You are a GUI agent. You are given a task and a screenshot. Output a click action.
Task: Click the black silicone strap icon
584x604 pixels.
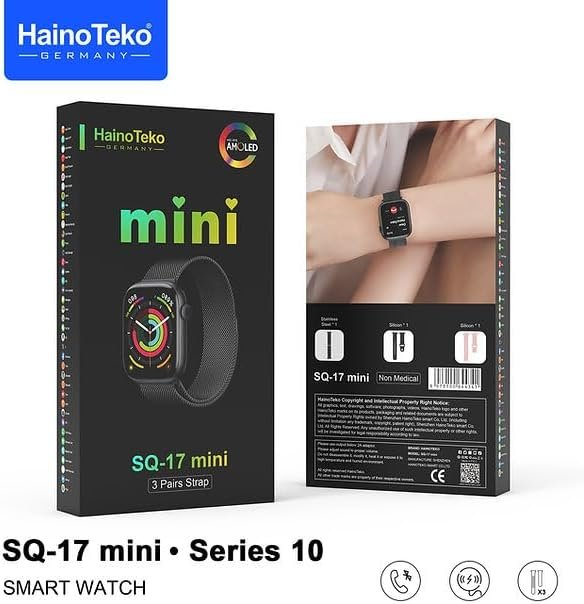398,346
